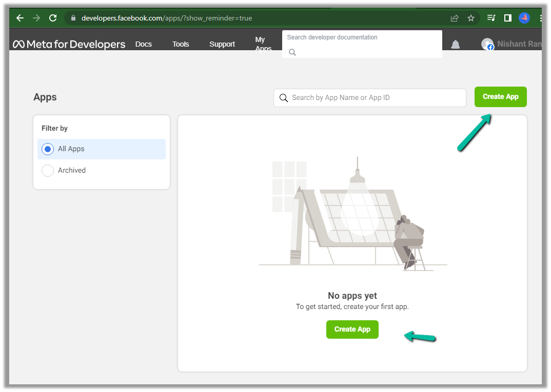Image resolution: width=551 pixels, height=392 pixels.
Task: Click the notifications bell icon
Action: 455,45
